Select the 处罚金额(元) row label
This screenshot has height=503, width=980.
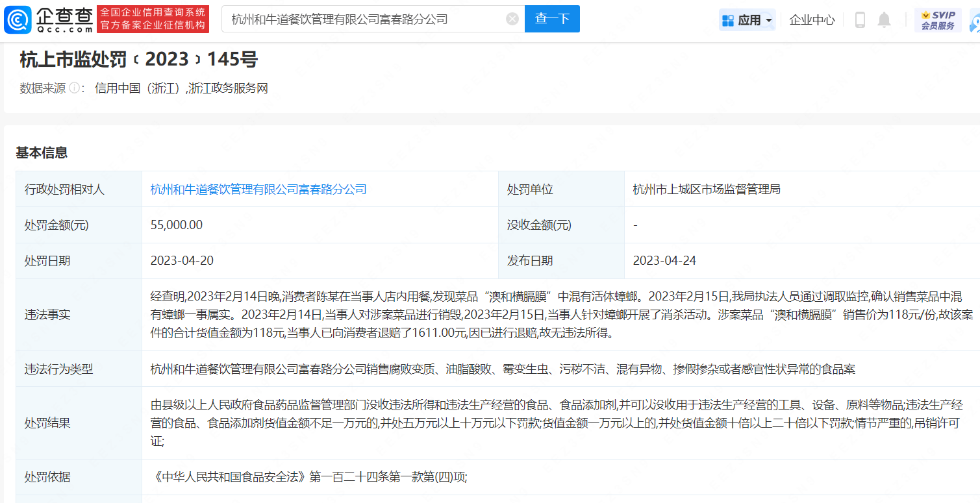(57, 225)
